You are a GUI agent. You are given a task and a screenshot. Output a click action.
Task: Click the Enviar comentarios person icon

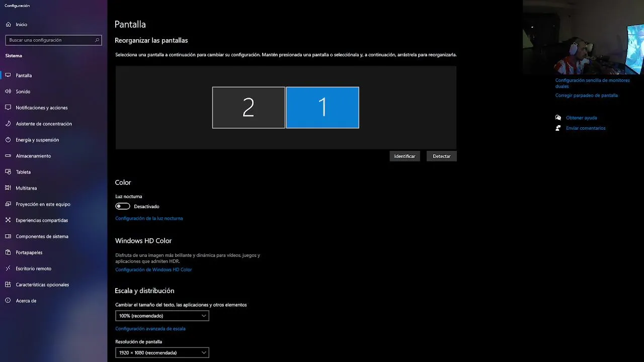tap(558, 128)
